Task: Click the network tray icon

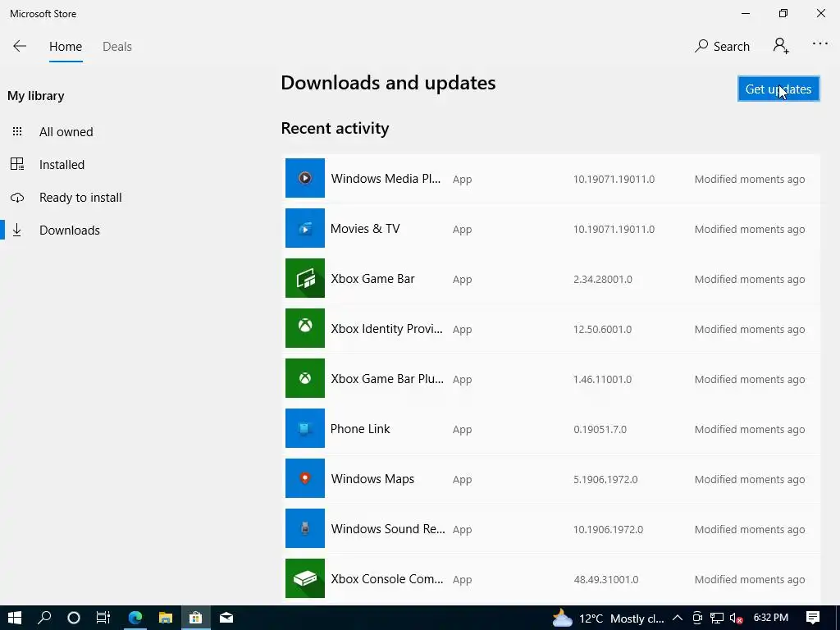Action: [x=717, y=619]
